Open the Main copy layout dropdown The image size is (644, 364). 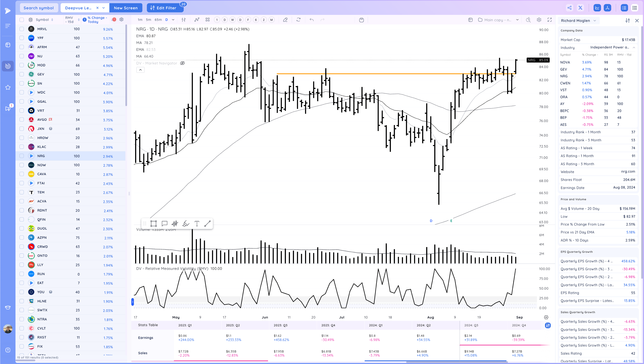(517, 20)
